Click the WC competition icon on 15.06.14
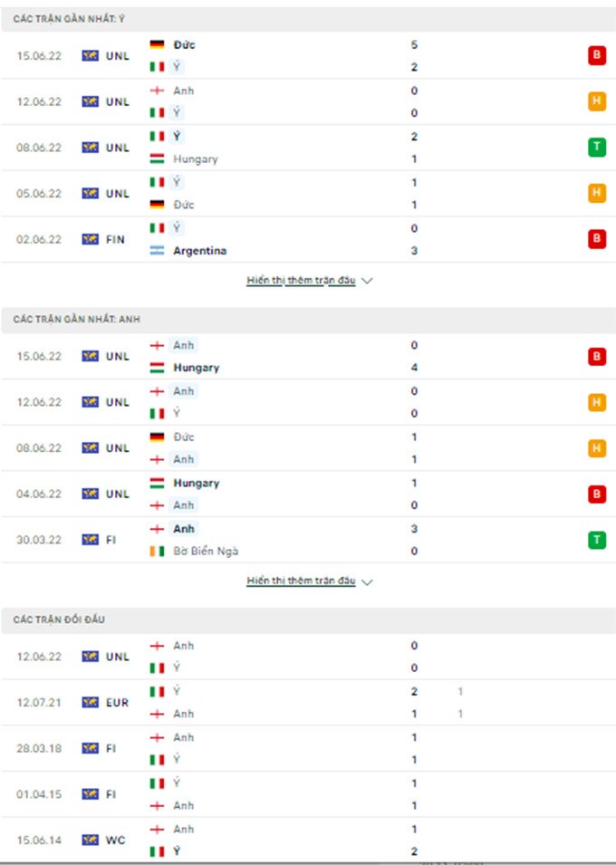 pos(90,840)
